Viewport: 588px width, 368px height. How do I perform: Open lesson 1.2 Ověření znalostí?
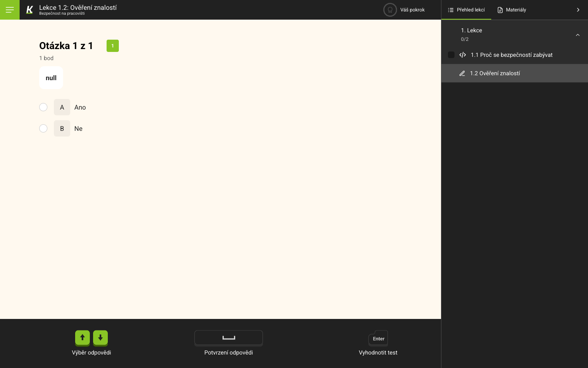click(514, 73)
